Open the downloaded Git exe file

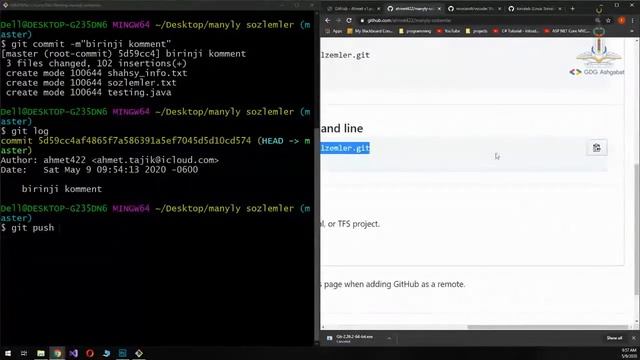(x=354, y=338)
